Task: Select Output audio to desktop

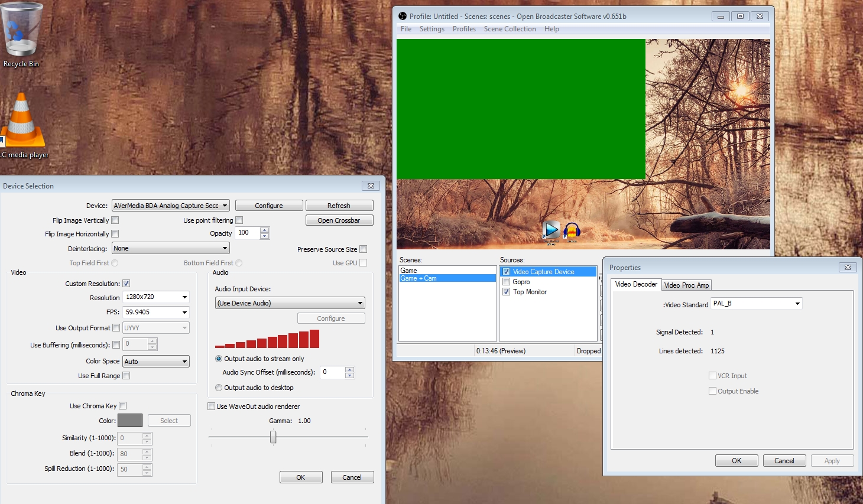Action: (219, 388)
